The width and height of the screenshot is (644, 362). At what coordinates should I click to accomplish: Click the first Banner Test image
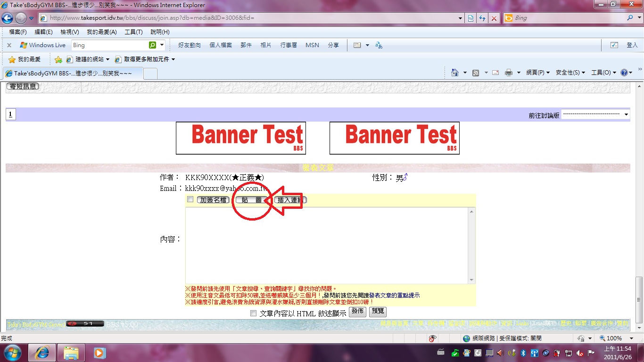click(x=241, y=138)
